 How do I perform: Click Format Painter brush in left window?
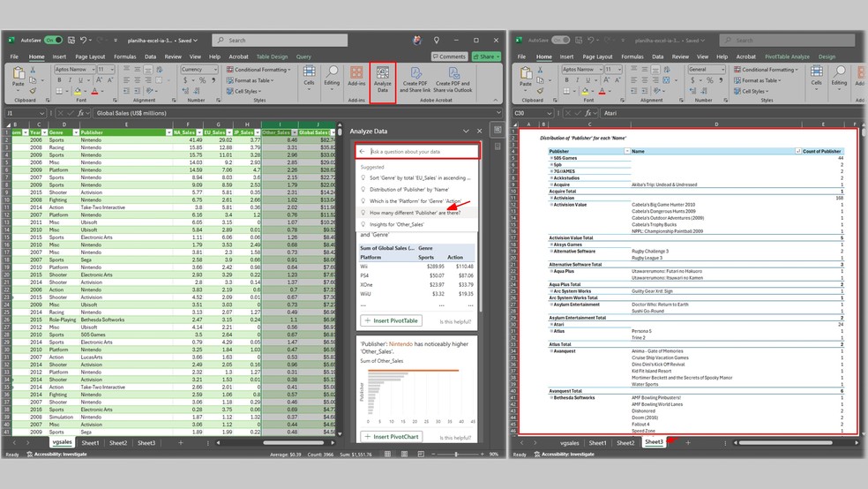[x=33, y=91]
